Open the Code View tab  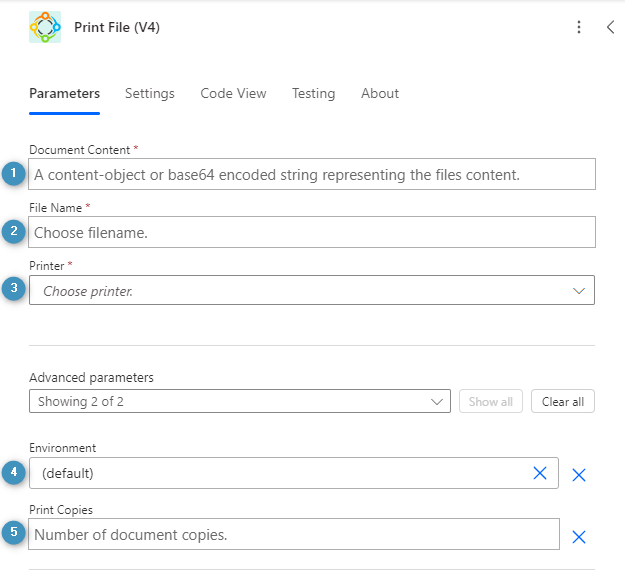[x=233, y=93]
